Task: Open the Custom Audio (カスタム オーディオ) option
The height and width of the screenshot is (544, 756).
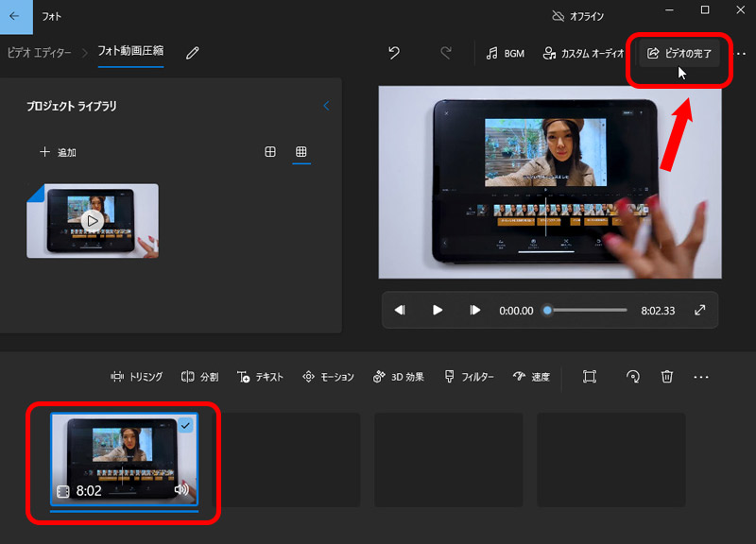Action: [582, 54]
